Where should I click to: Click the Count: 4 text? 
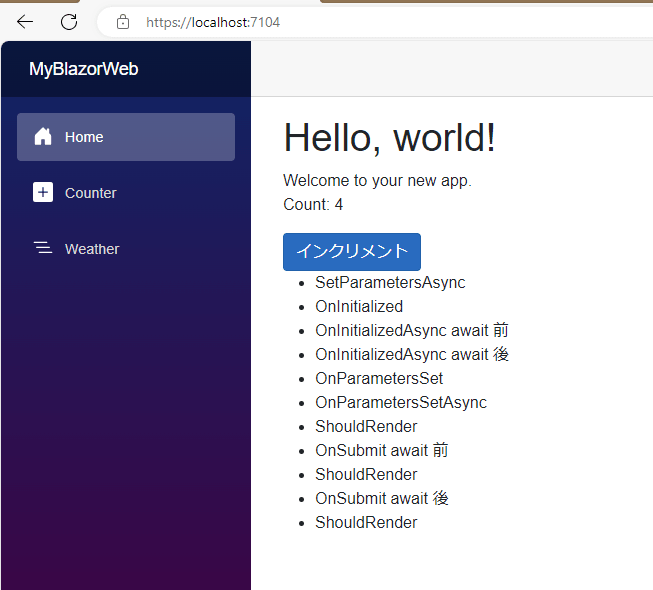coord(313,204)
